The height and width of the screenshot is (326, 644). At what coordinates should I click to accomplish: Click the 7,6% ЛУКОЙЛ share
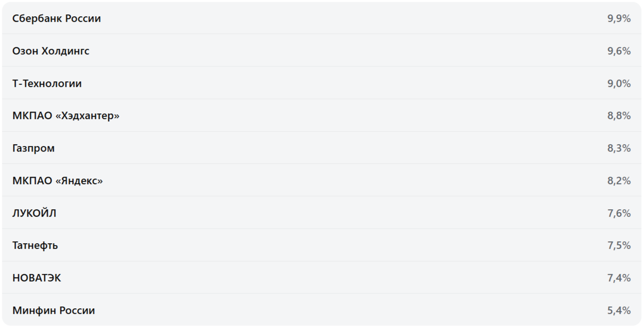click(x=619, y=213)
